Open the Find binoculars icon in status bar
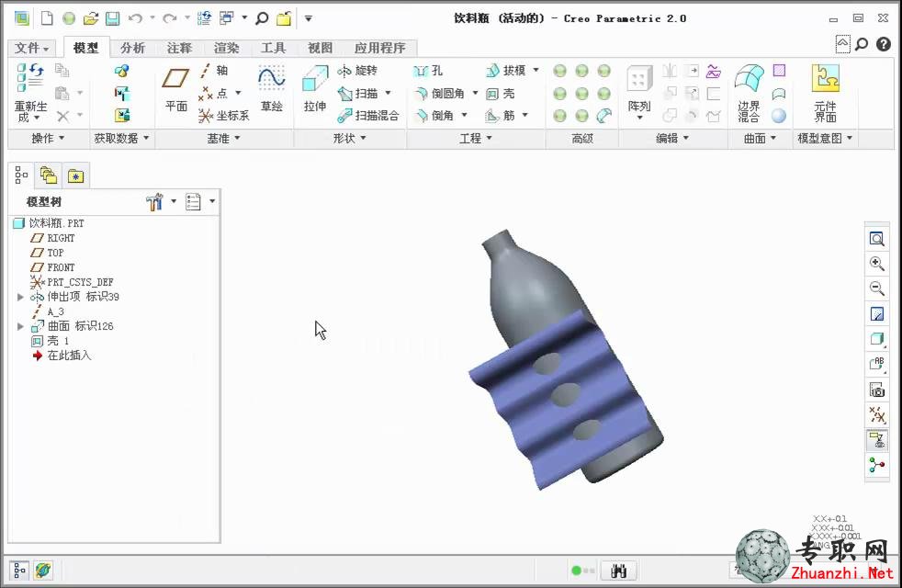 (x=618, y=571)
